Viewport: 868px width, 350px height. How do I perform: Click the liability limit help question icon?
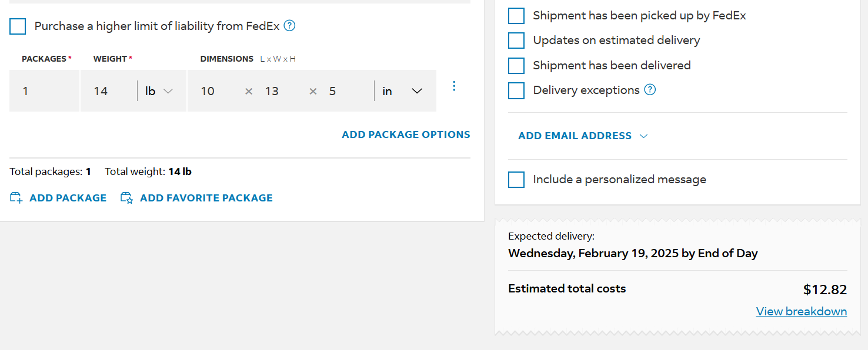click(289, 26)
